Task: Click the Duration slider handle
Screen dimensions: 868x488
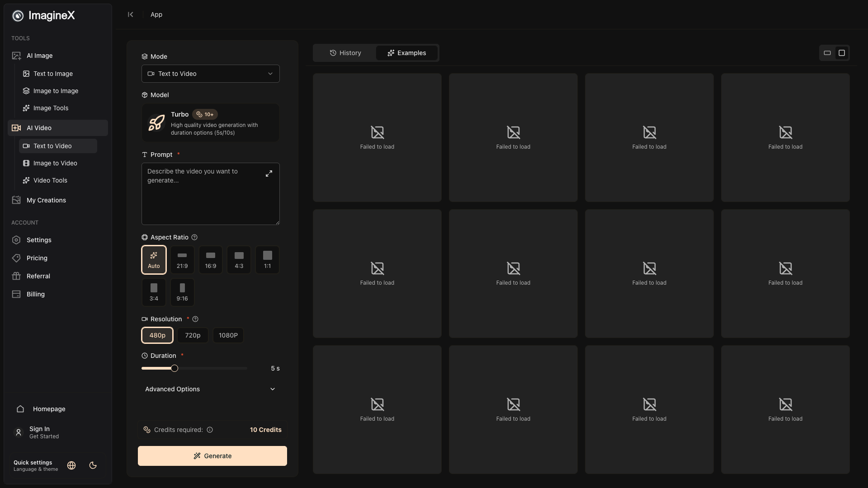Action: pos(175,368)
